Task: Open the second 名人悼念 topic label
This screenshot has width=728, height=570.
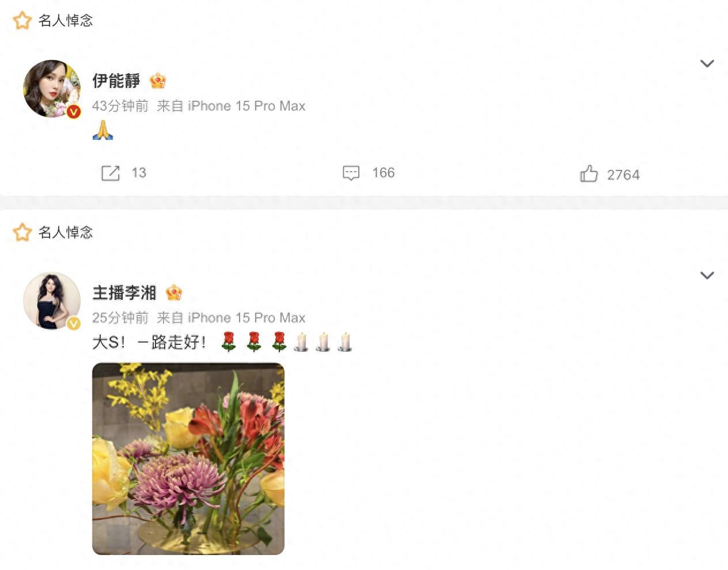Action: tap(66, 233)
